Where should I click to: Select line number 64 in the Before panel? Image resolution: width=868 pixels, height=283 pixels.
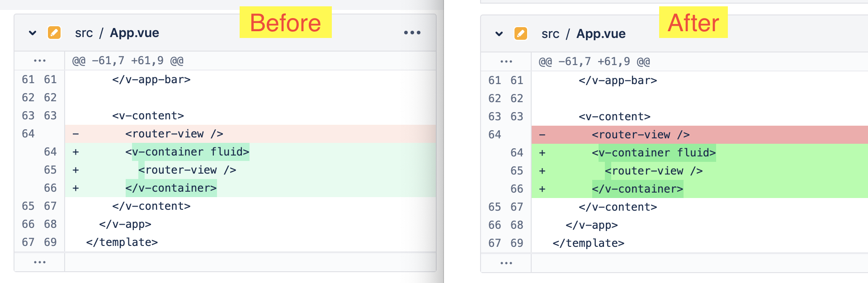[x=28, y=133]
